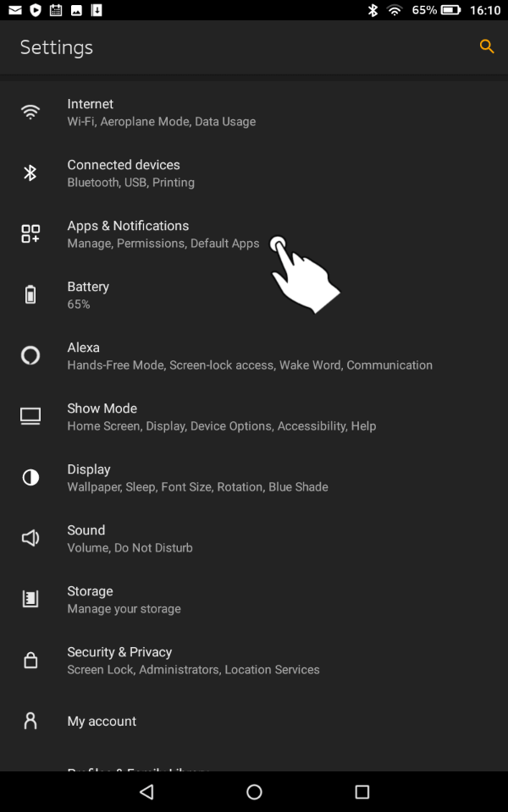508x812 pixels.
Task: Tap the Display contrast icon
Action: [30, 478]
